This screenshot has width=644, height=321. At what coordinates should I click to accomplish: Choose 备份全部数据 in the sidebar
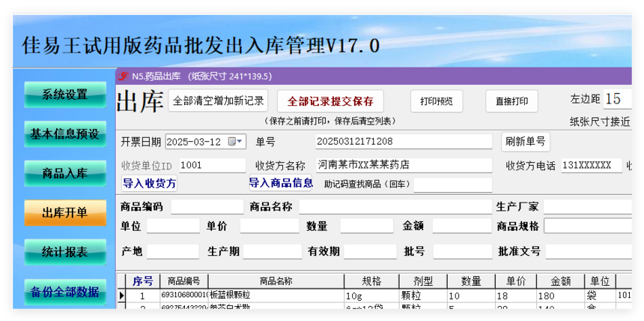(65, 292)
